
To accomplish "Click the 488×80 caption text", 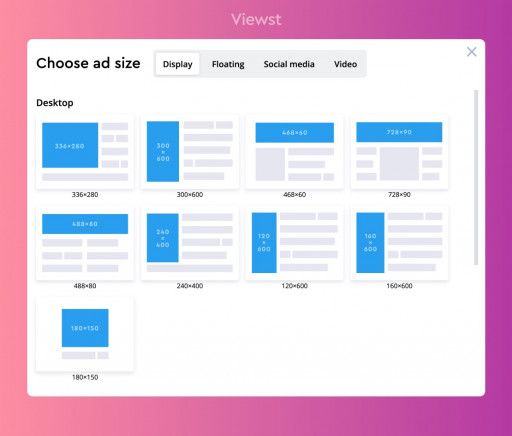I will pos(85,286).
